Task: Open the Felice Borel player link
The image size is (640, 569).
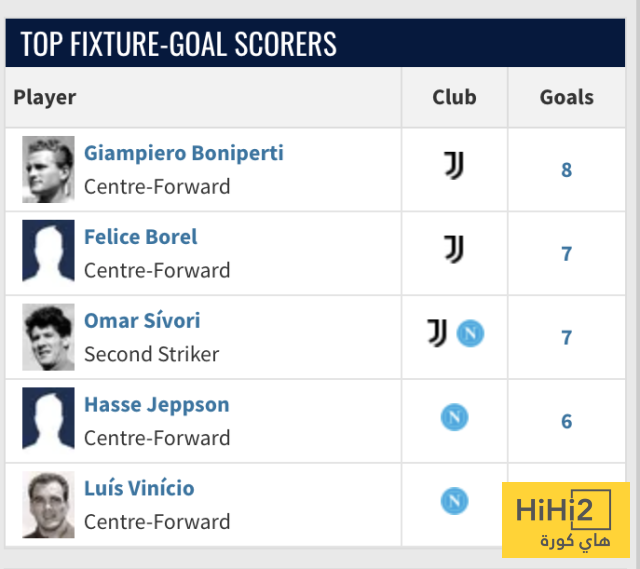Action: pos(140,237)
